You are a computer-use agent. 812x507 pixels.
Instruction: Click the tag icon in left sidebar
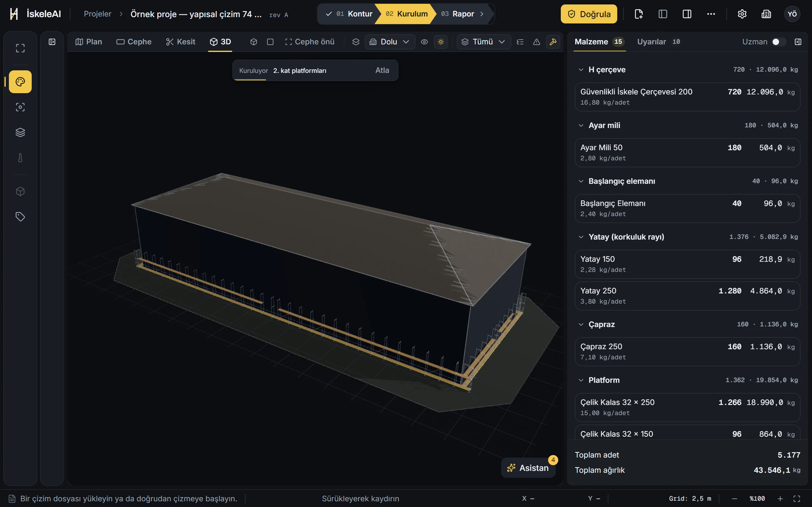(20, 217)
